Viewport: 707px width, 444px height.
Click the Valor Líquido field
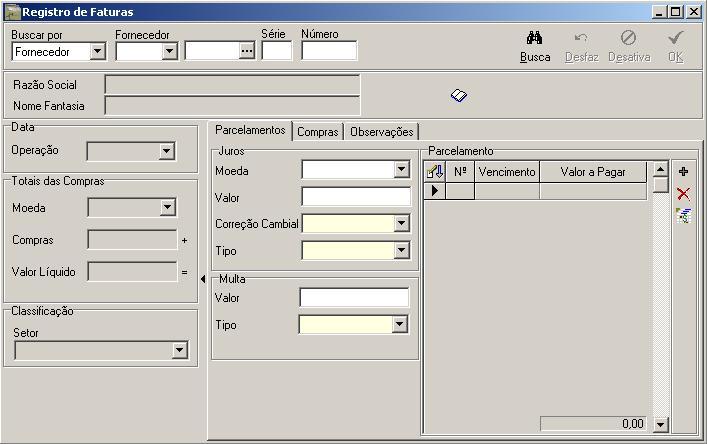coord(132,272)
